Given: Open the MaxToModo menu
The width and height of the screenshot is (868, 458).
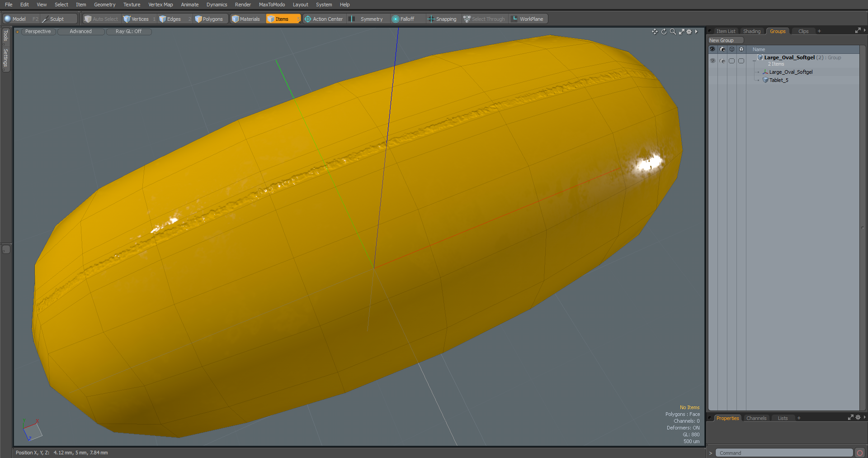Looking at the screenshot, I should click(272, 5).
